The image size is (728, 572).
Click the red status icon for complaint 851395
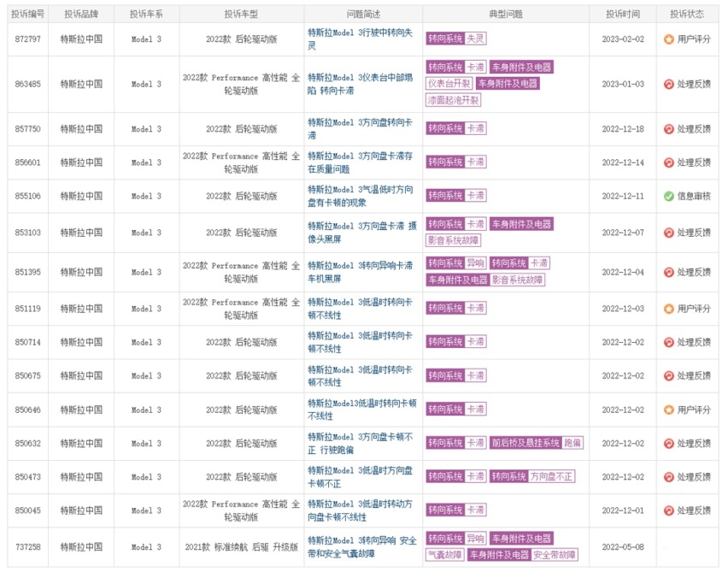[x=668, y=272]
